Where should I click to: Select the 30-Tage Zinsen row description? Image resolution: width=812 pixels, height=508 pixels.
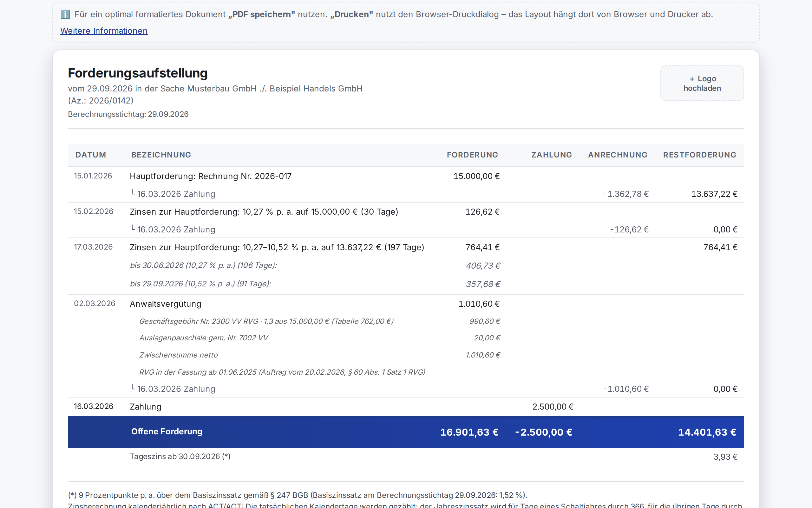264,212
